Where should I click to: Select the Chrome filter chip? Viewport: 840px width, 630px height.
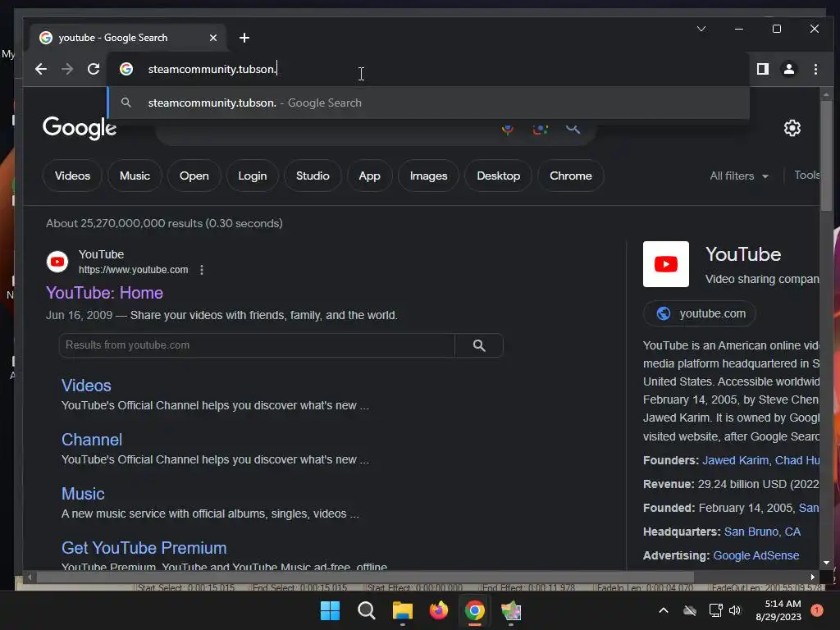(x=571, y=176)
